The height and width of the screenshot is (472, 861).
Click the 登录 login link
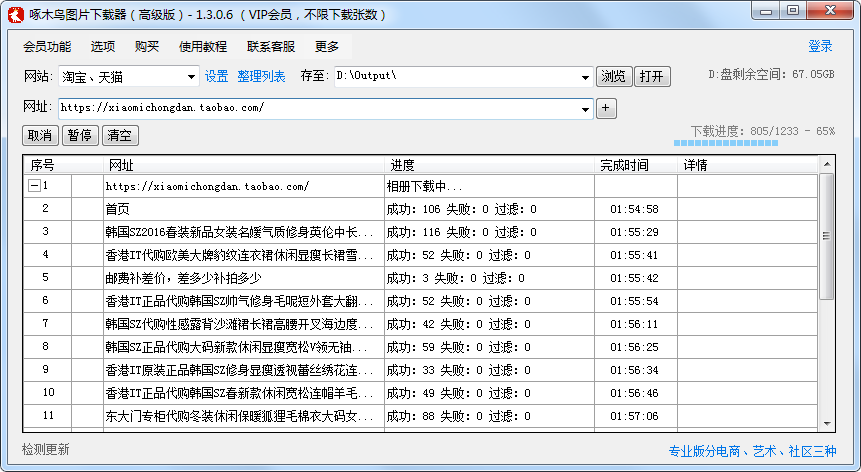pyautogui.click(x=820, y=46)
